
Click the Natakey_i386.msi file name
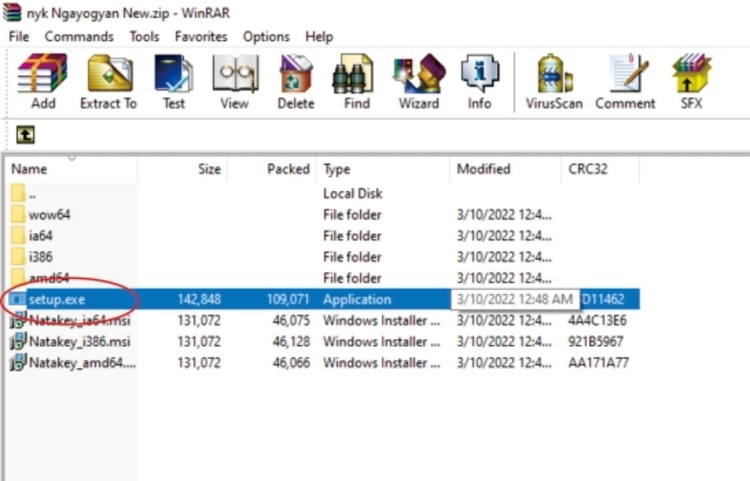79,341
